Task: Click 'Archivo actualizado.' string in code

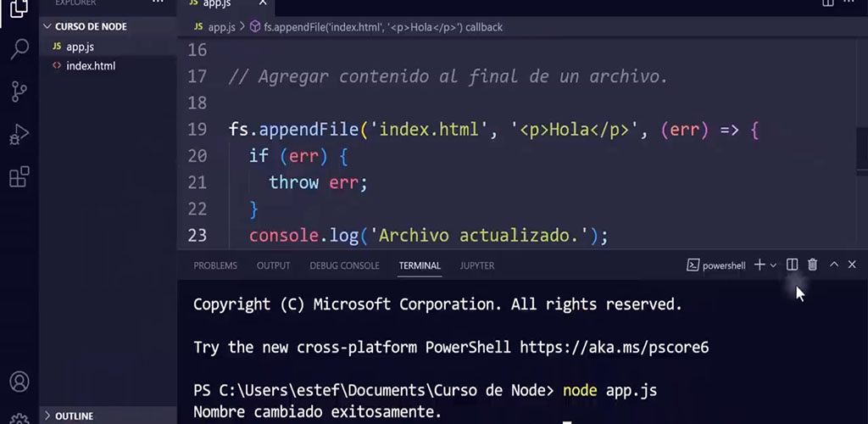Action: pyautogui.click(x=481, y=236)
